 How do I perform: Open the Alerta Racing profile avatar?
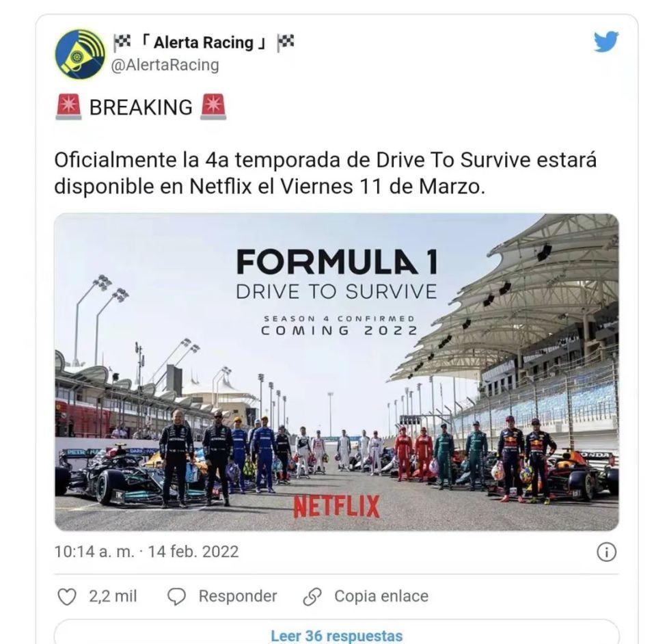tap(80, 54)
